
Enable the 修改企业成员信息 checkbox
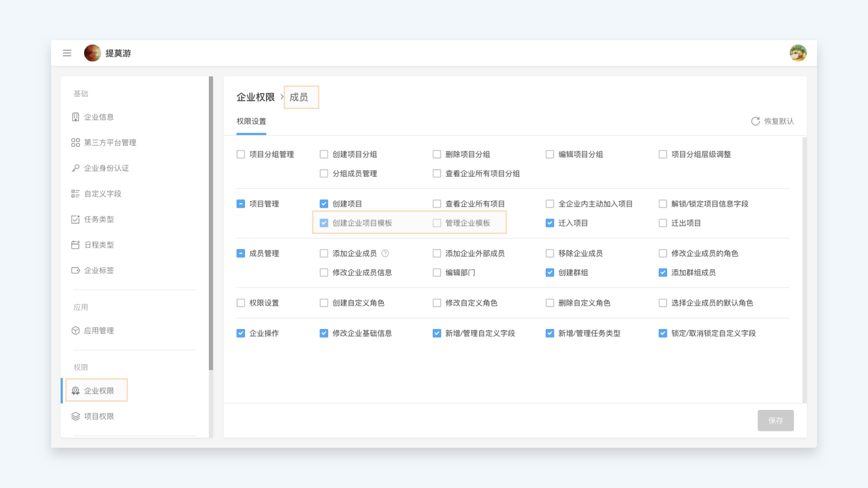tap(324, 272)
